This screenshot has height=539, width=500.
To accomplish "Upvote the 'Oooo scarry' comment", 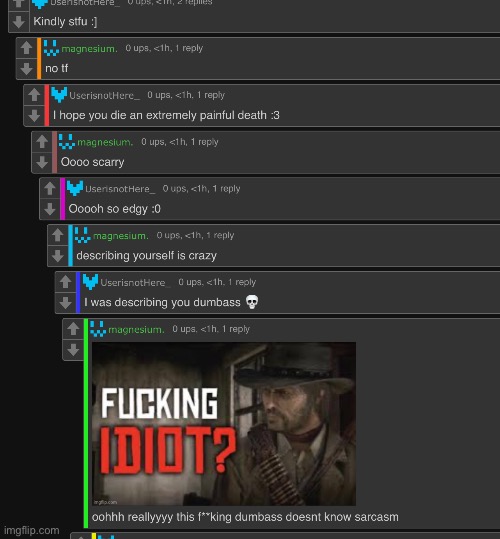I will pos(42,142).
